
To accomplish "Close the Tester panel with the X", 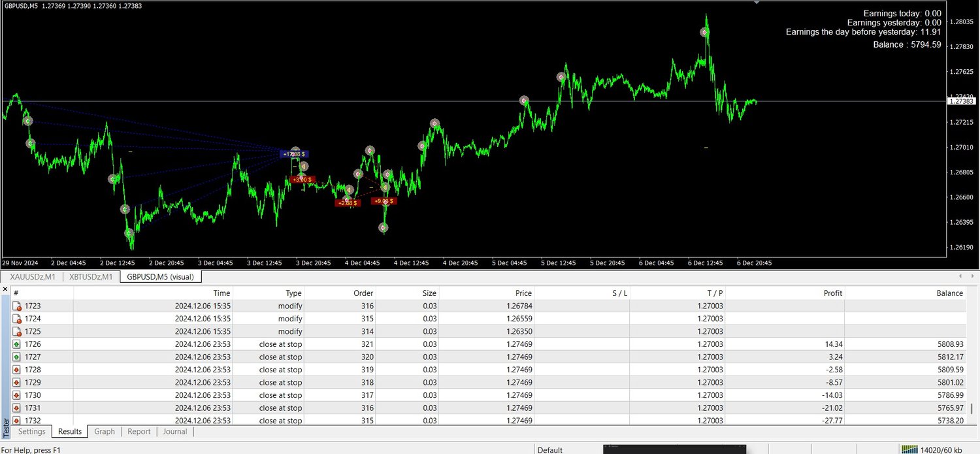I will (x=5, y=289).
